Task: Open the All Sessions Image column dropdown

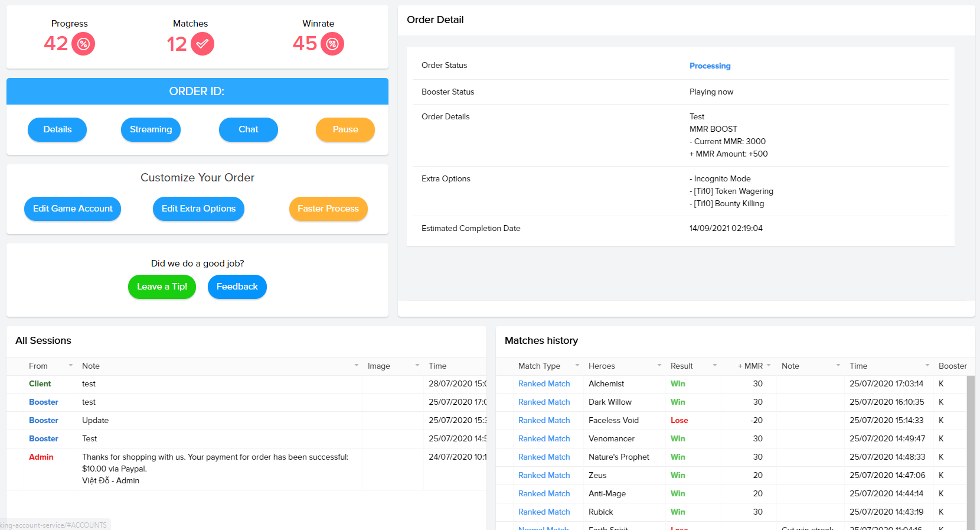Action: (417, 366)
